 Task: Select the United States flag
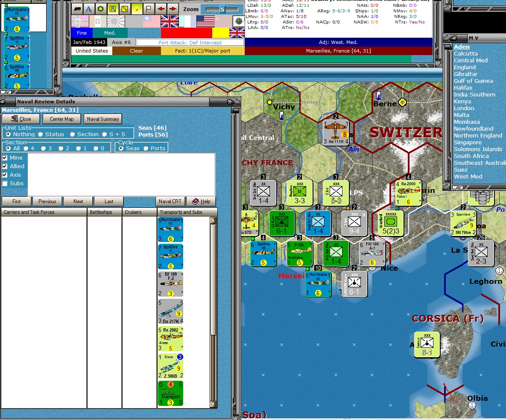(205, 21)
